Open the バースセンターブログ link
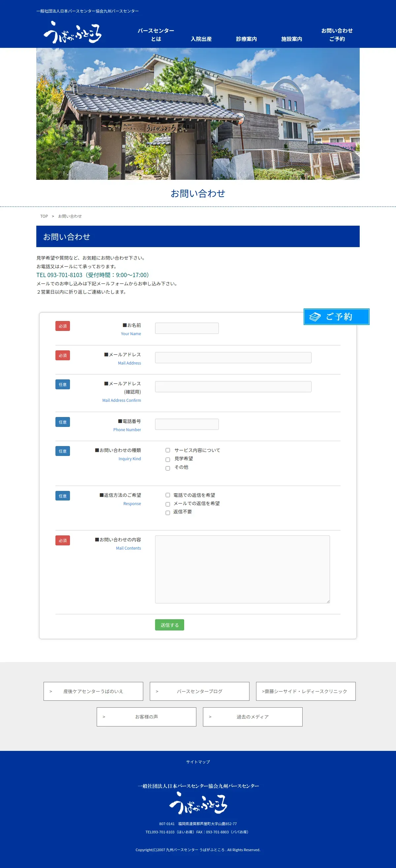The image size is (396, 868). (x=200, y=691)
